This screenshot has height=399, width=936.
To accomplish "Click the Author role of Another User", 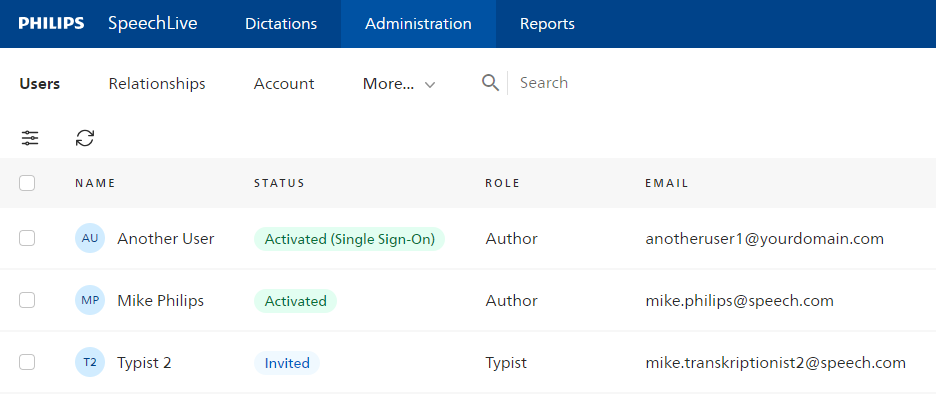I will coord(512,239).
